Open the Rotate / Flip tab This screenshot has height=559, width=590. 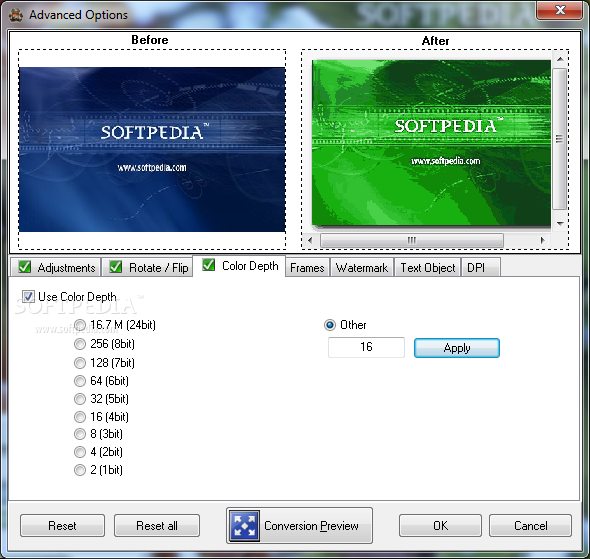point(147,267)
